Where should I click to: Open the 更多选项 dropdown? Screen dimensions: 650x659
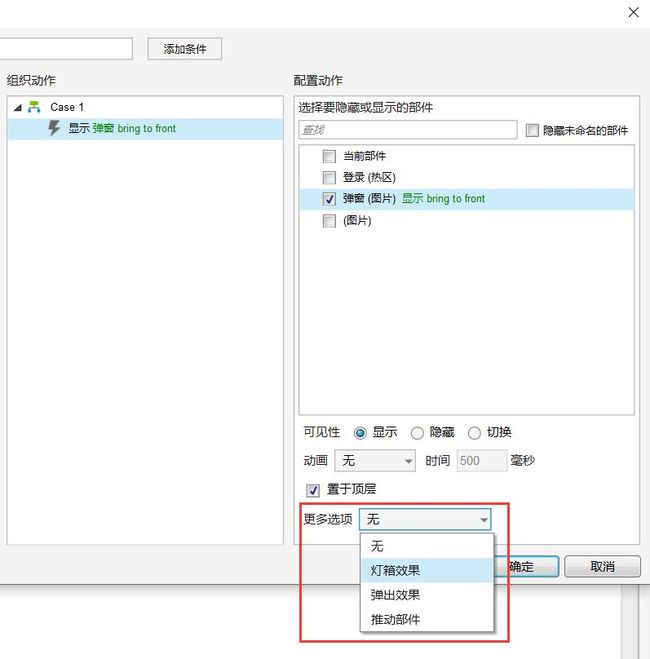tap(425, 519)
